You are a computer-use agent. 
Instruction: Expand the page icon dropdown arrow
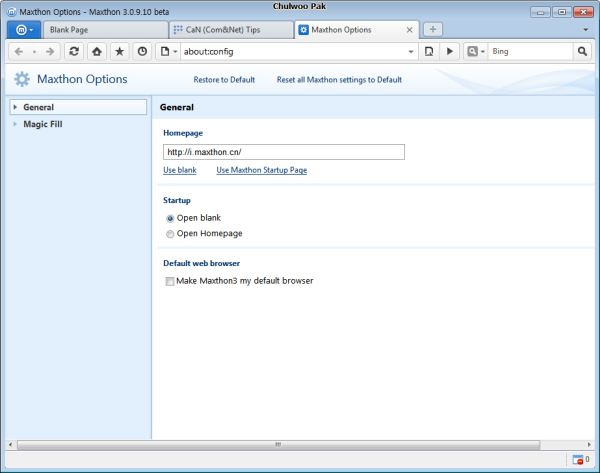click(175, 52)
